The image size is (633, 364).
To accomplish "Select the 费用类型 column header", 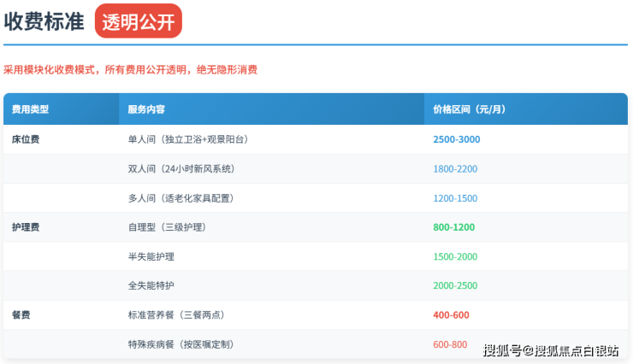I will (30, 109).
